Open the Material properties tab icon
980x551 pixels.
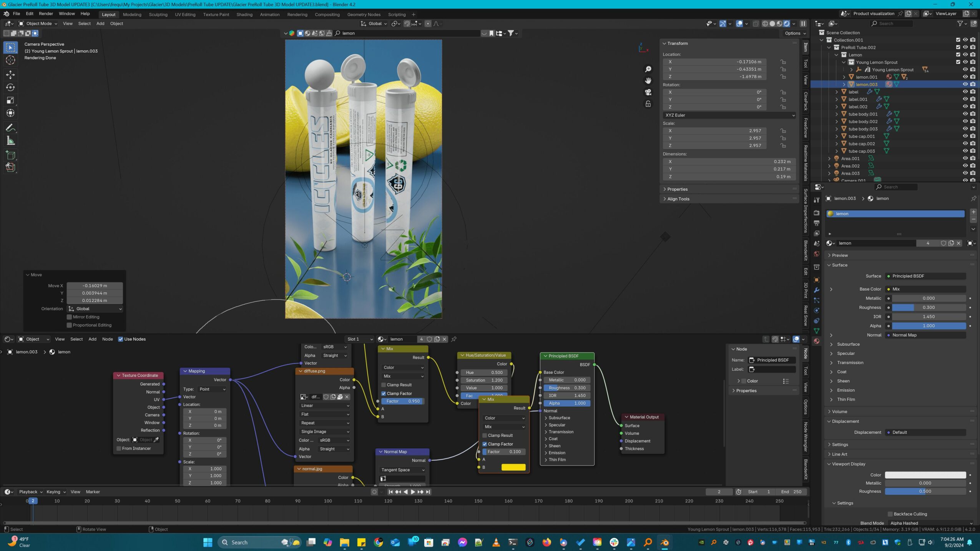coord(816,341)
